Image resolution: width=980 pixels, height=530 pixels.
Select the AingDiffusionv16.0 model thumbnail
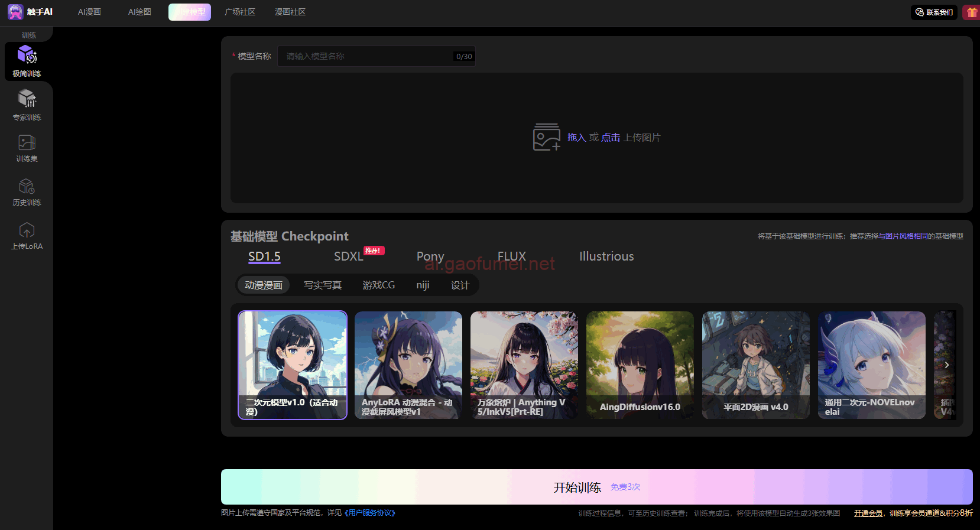point(640,365)
